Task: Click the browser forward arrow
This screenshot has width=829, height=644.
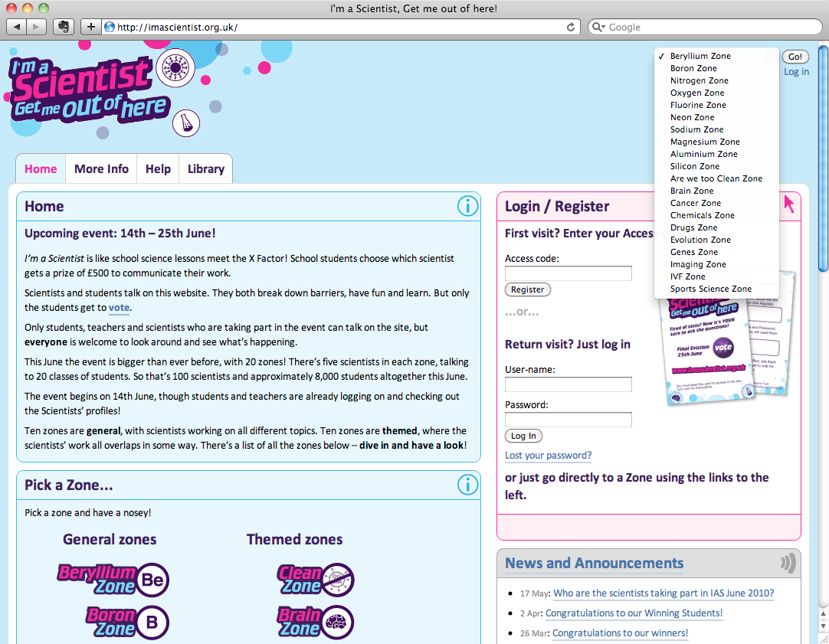Action: [36, 26]
